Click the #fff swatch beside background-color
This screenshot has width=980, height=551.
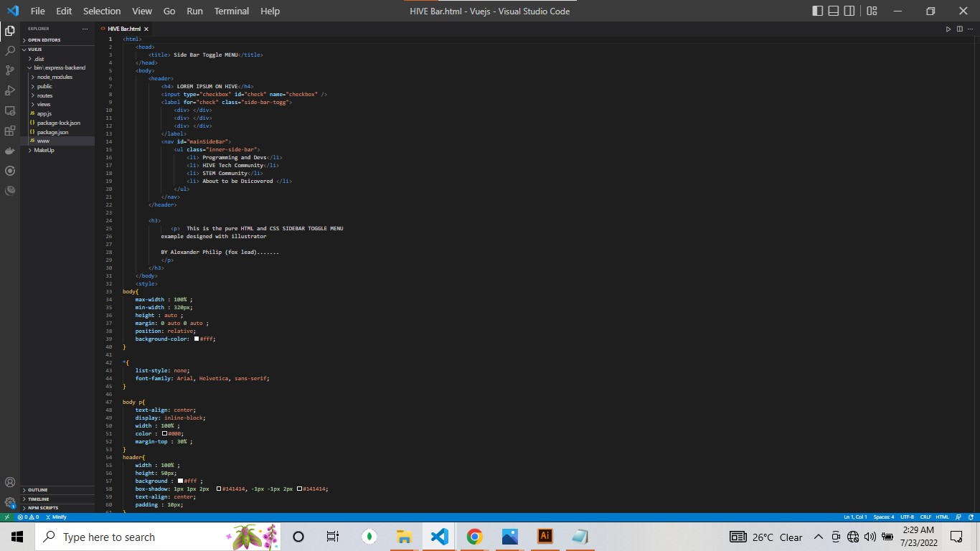coord(197,339)
